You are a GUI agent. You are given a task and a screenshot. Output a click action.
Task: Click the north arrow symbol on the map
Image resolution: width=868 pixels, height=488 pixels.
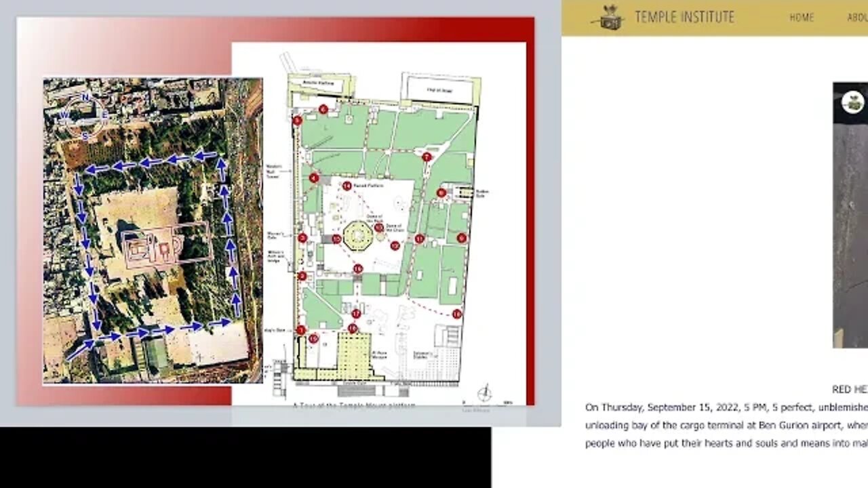[485, 393]
